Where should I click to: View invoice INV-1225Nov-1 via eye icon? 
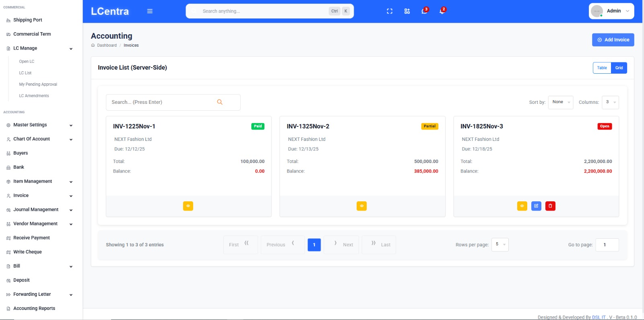point(188,206)
